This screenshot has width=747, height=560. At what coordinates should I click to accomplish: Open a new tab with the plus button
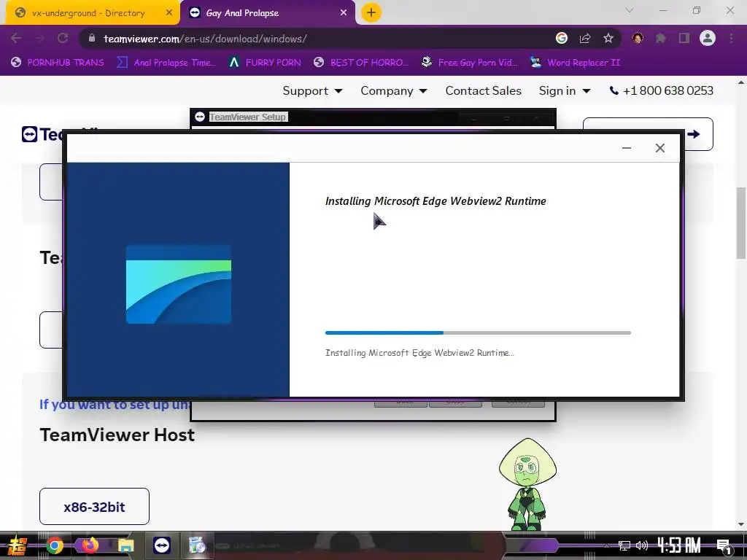[x=371, y=12]
